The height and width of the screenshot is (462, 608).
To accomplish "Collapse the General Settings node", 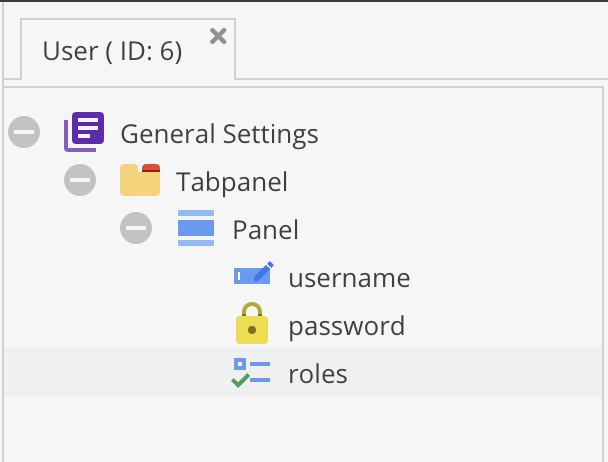I will coord(24,132).
